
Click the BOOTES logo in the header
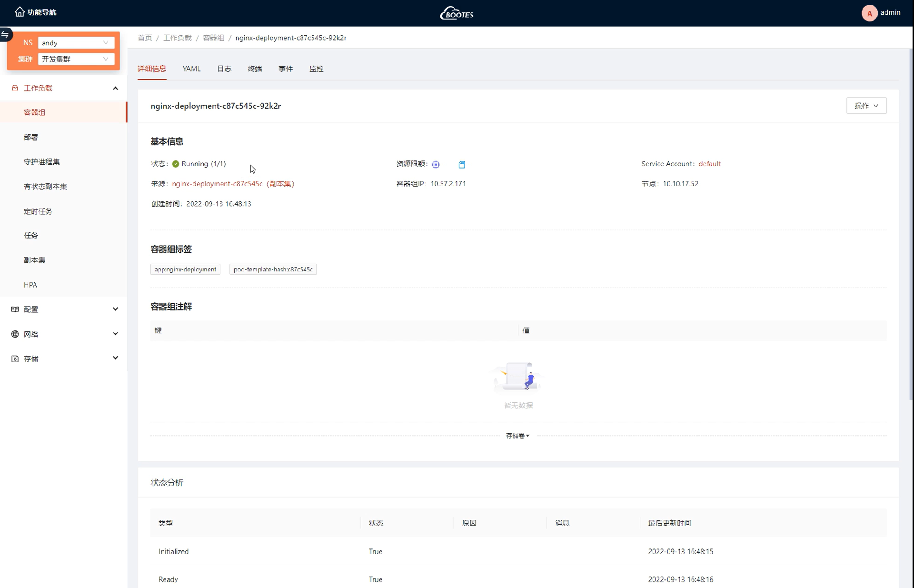click(457, 13)
